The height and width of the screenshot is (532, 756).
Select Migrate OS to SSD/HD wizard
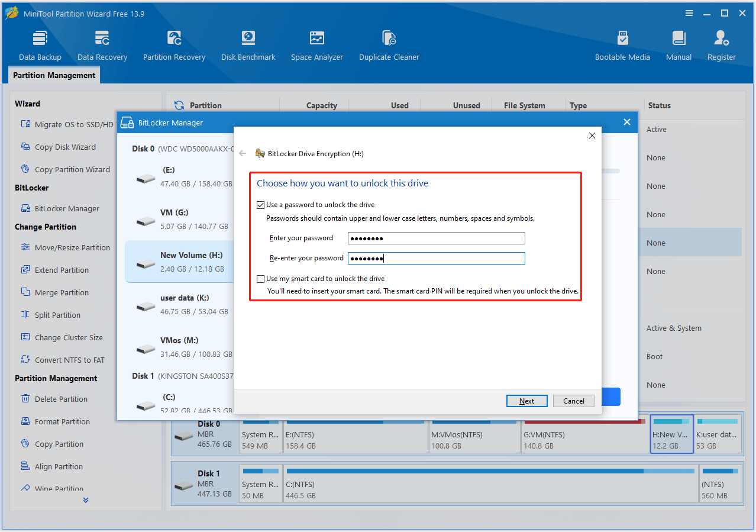[x=66, y=124]
